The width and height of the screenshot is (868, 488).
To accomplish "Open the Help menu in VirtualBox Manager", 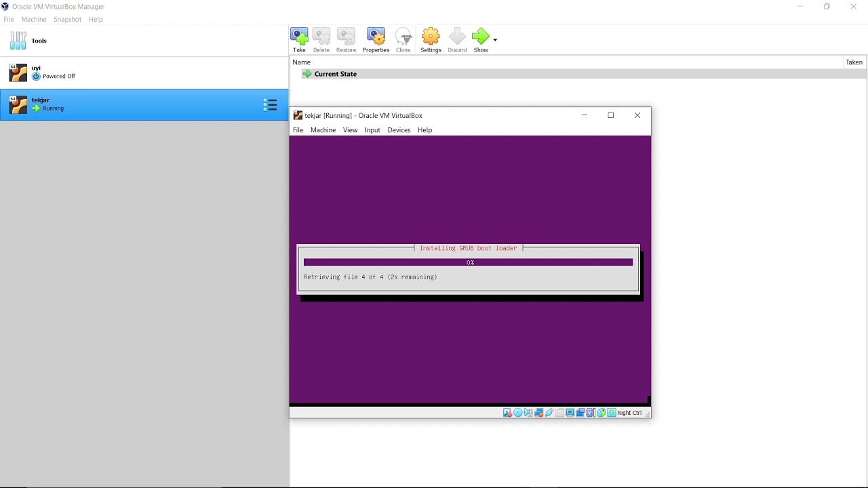I will click(96, 20).
